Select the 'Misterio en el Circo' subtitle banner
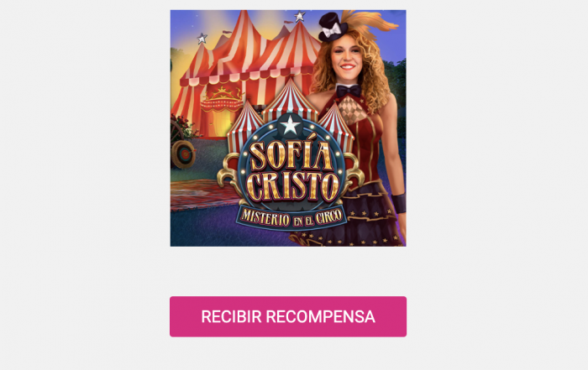The image size is (588, 370). pyautogui.click(x=291, y=217)
